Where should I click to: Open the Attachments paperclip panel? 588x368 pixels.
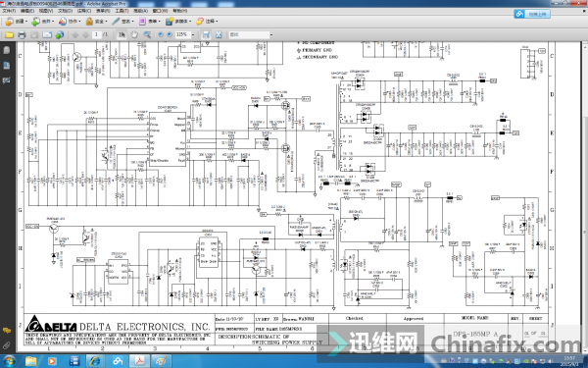coord(7,344)
